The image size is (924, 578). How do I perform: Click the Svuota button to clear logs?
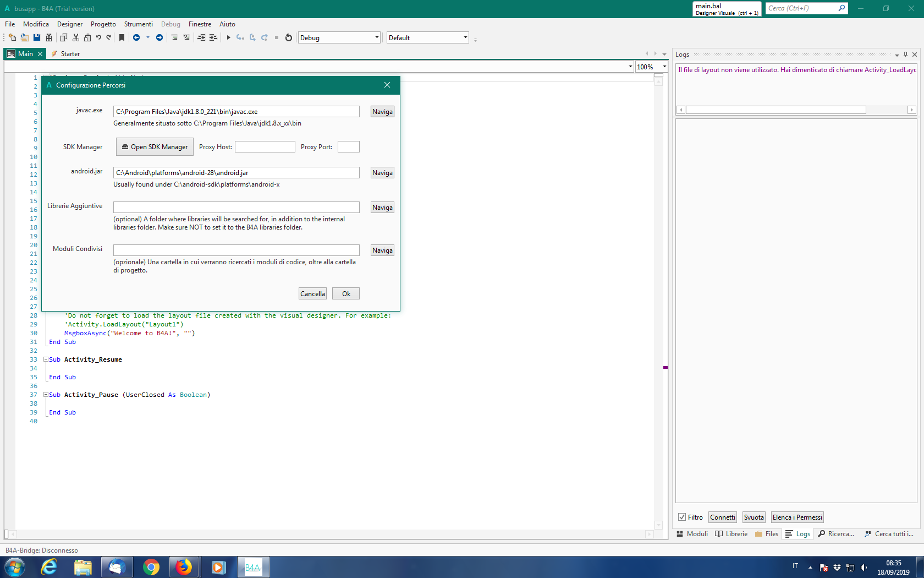tap(754, 517)
